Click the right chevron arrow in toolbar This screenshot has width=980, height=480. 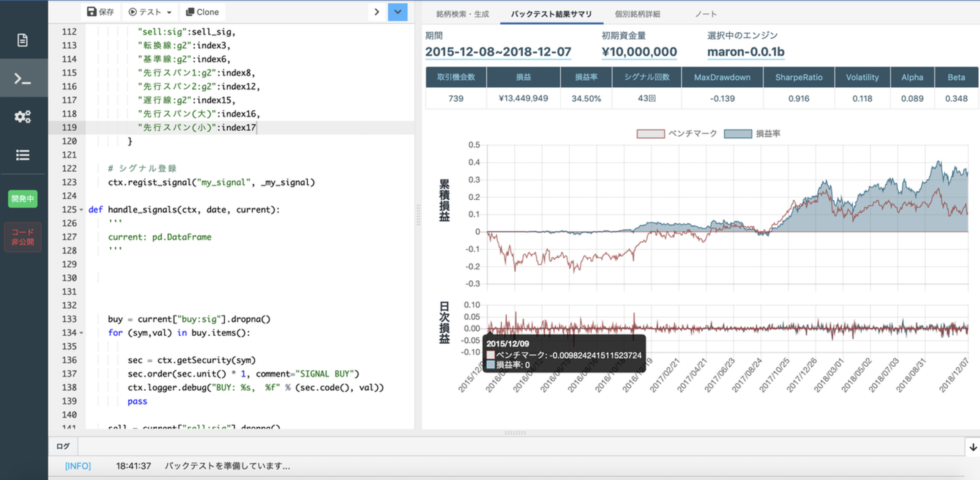376,12
